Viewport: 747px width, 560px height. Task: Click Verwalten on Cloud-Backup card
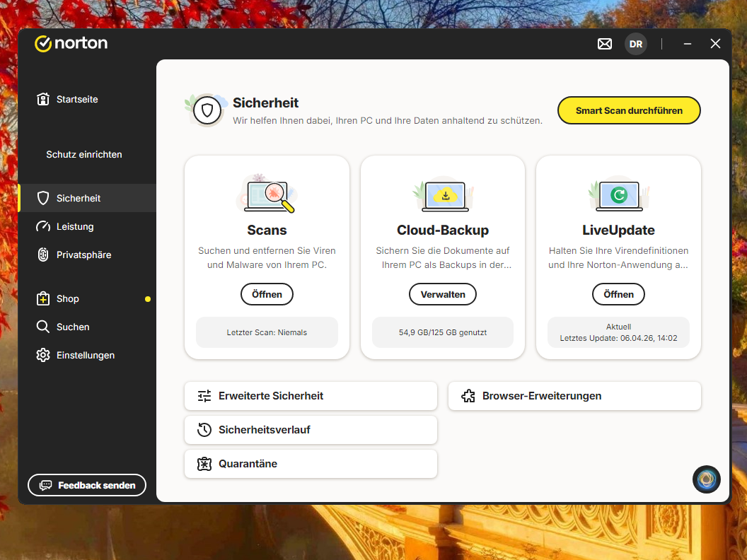point(443,294)
